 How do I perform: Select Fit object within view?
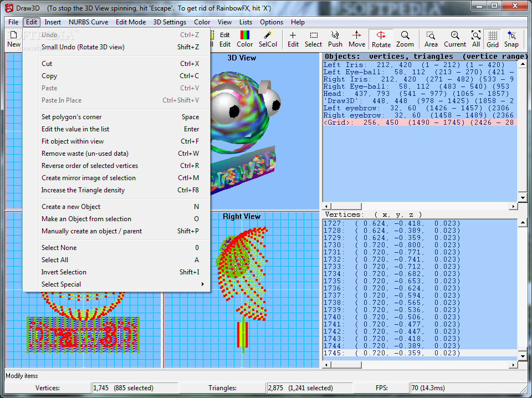[116, 141]
